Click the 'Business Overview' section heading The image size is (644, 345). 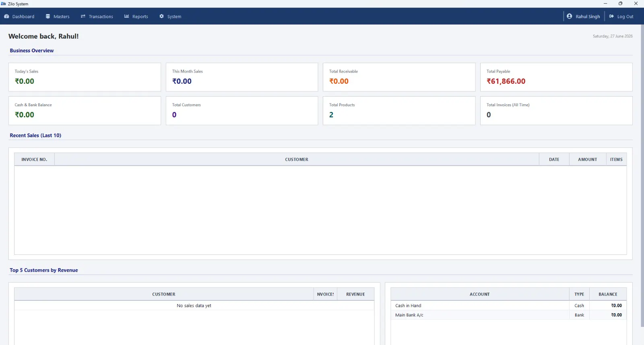coord(32,51)
